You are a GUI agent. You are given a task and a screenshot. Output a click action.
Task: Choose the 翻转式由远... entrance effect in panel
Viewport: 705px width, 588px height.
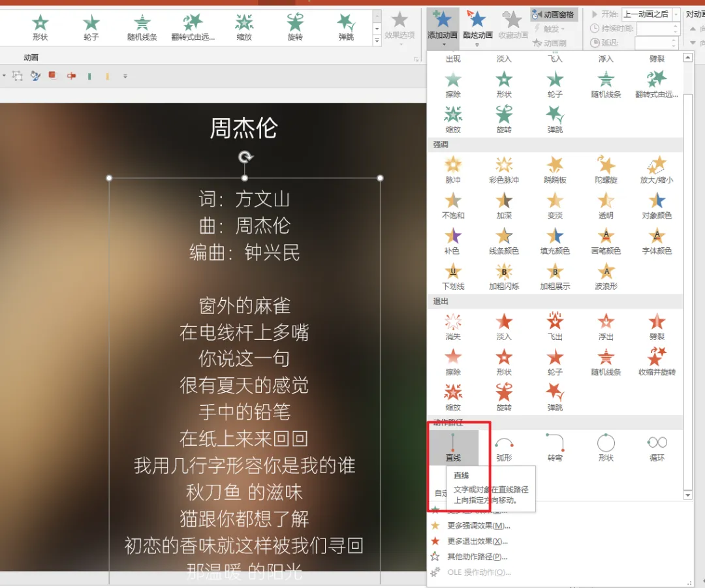coord(657,85)
